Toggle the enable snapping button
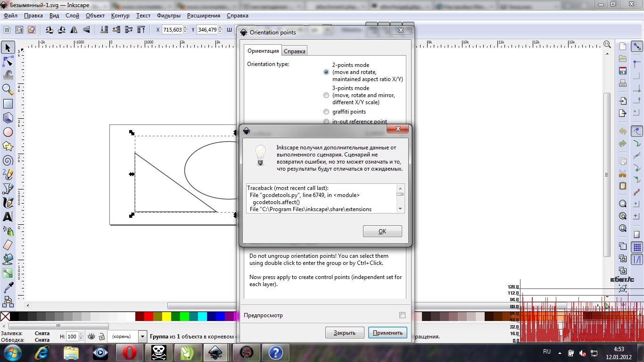The width and height of the screenshot is (644, 362). [637, 47]
